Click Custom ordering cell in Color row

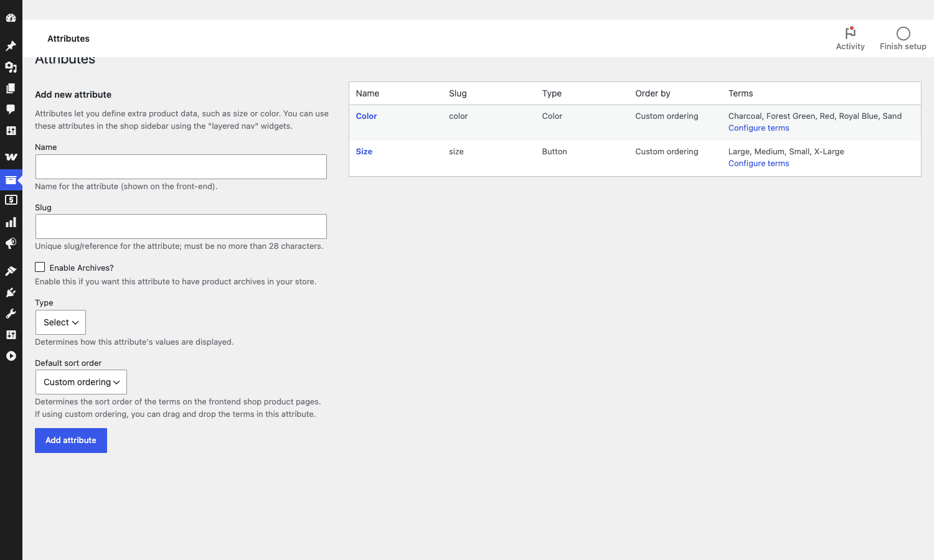point(667,116)
